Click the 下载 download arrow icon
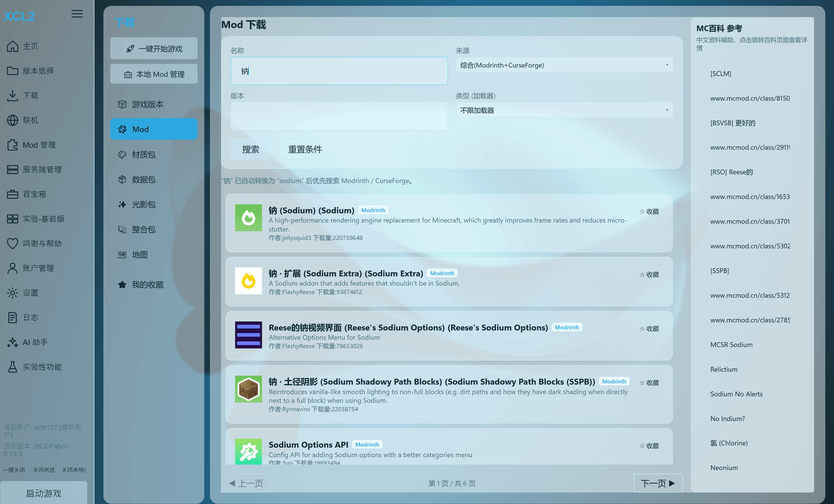The image size is (834, 504). [x=13, y=95]
